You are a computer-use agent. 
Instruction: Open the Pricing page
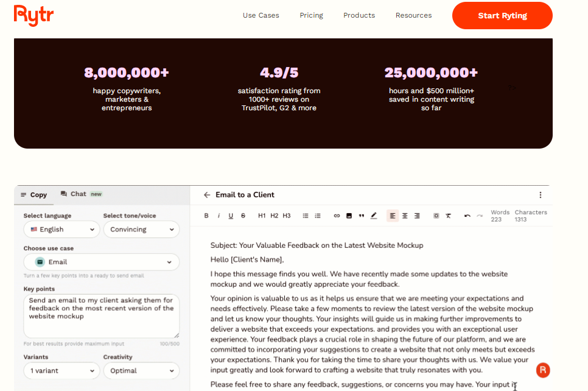[x=311, y=15]
